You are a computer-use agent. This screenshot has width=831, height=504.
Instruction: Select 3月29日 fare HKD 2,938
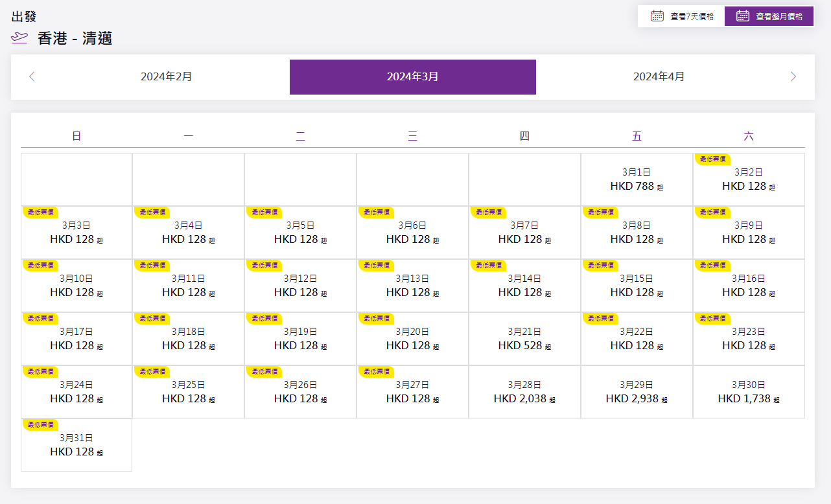pos(637,393)
